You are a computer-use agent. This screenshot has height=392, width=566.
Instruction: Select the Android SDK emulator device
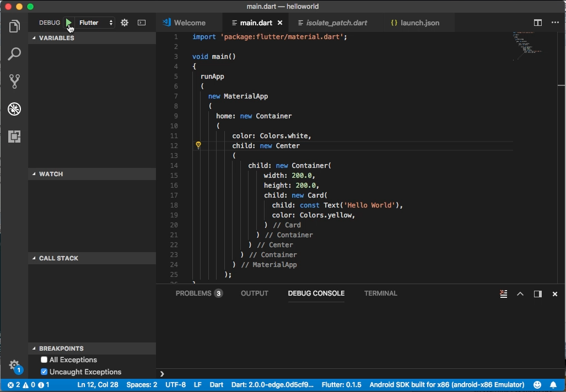tap(447, 385)
